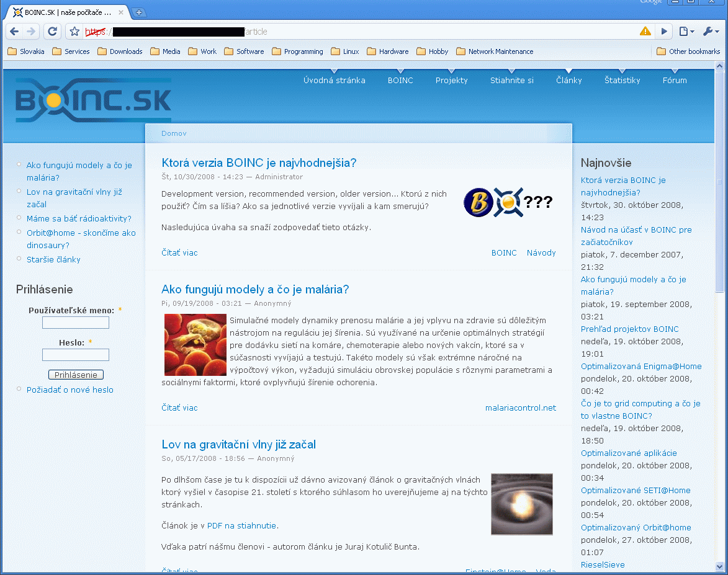Click sidebar link Lov na gravitační vlny již začal

coord(74,198)
